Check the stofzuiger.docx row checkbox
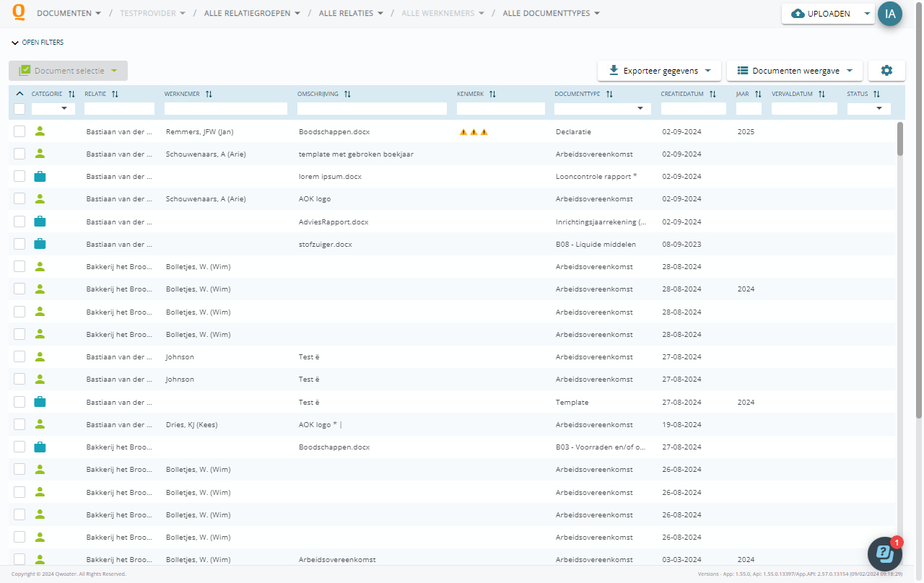This screenshot has width=924, height=583. (x=19, y=244)
